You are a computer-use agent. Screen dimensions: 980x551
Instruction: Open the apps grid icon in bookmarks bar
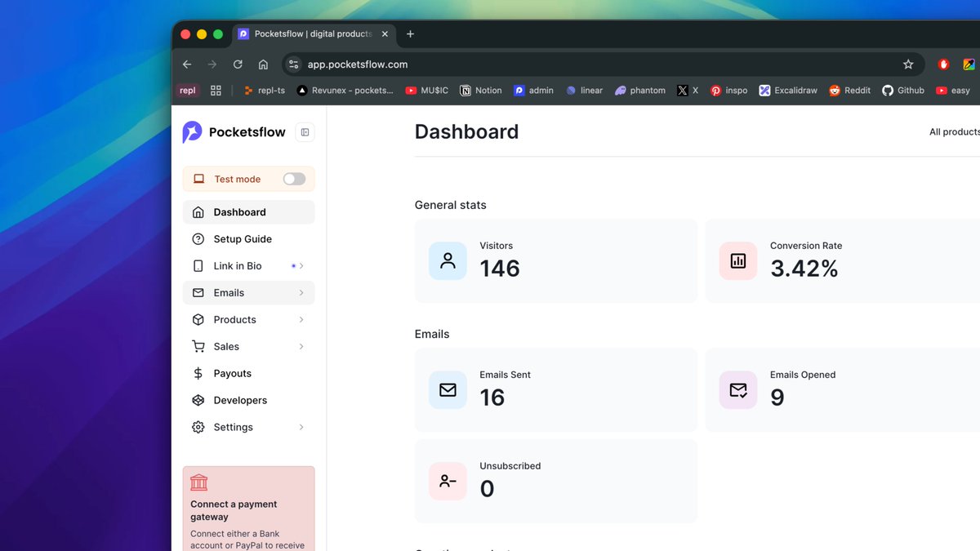tap(216, 91)
